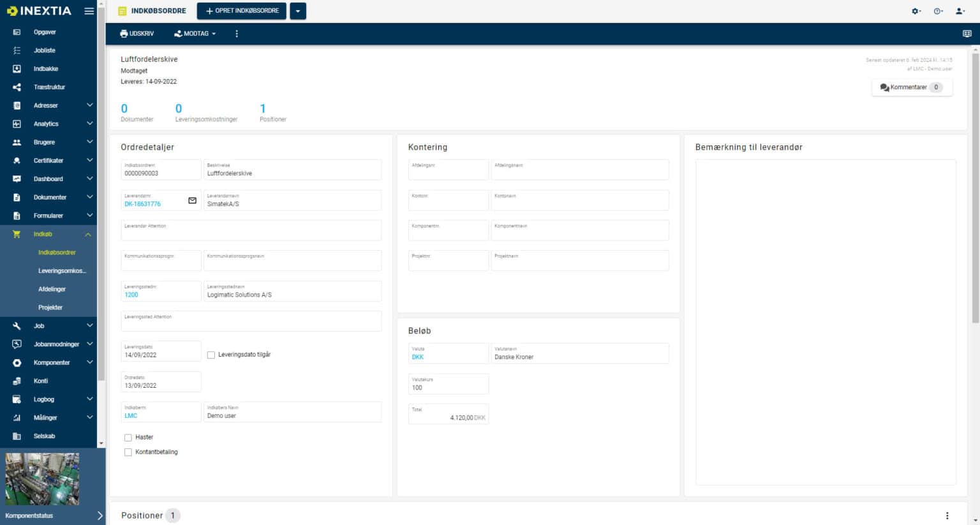Open dropdown arrow beside Opret Indkøbsordre

[x=298, y=11]
